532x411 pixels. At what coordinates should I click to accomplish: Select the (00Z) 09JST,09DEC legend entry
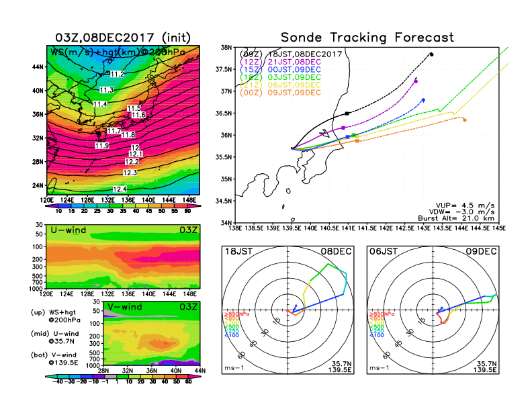point(280,93)
